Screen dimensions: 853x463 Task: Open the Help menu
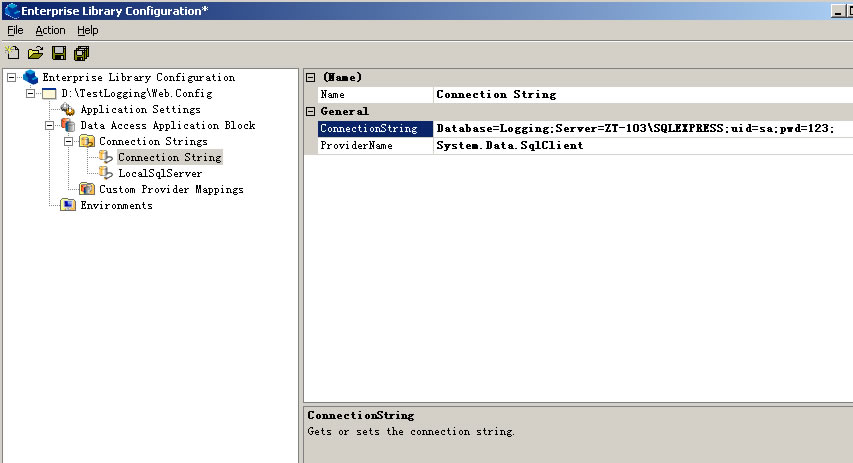(88, 30)
